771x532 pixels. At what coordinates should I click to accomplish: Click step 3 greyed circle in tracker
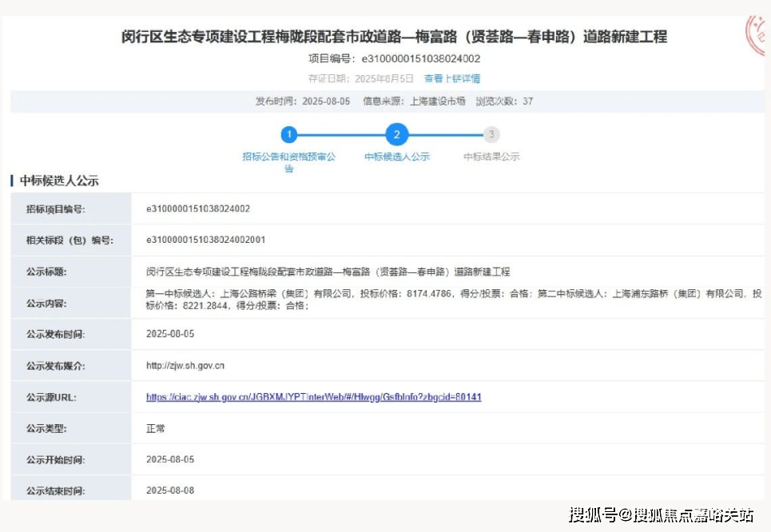tap(491, 134)
